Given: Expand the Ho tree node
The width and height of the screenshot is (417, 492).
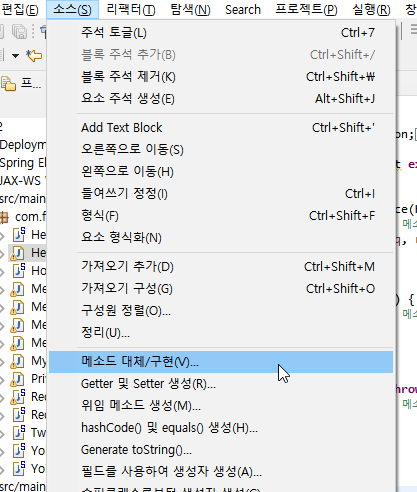Looking at the screenshot, I should click(x=3, y=271).
